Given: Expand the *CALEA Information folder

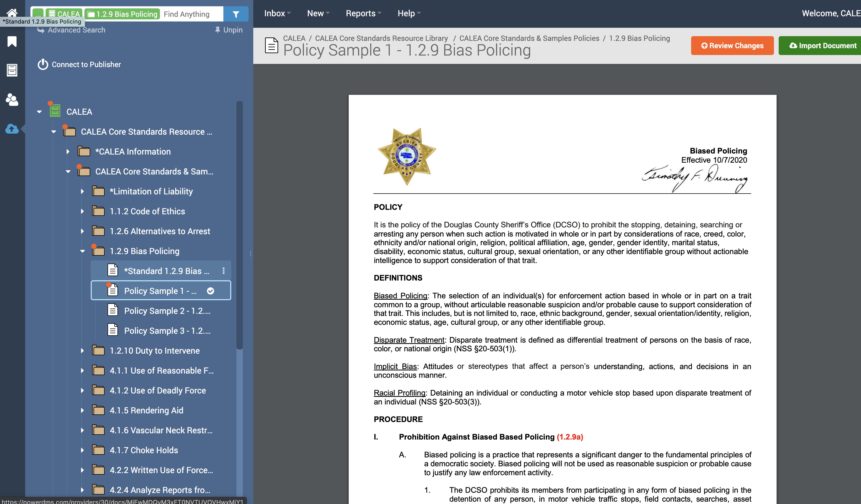Looking at the screenshot, I should click(68, 152).
